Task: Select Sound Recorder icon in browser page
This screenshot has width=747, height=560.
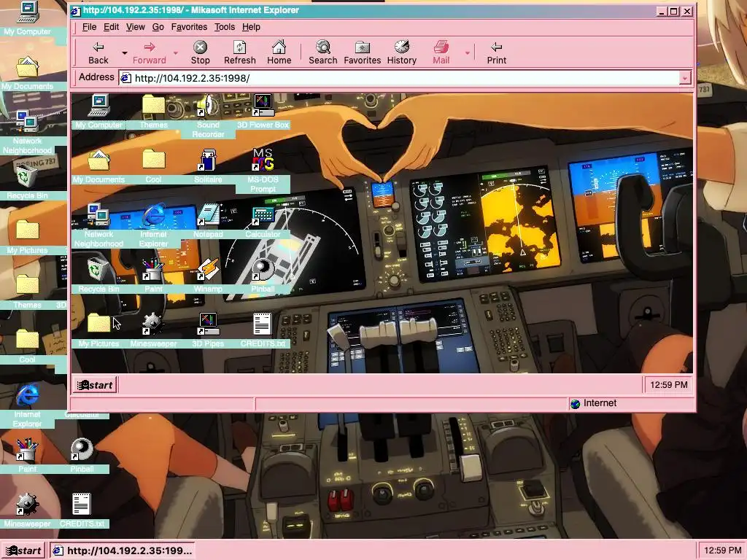Action: point(208,116)
